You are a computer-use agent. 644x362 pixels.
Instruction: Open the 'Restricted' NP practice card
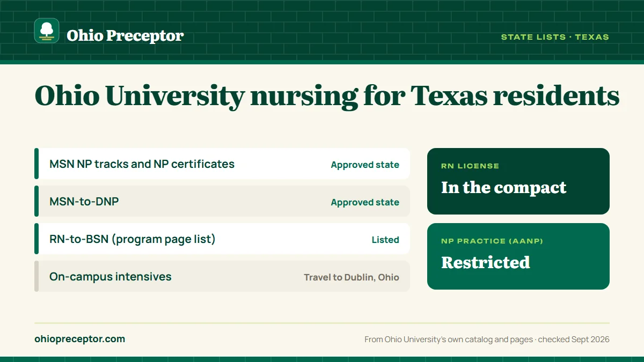click(x=518, y=256)
